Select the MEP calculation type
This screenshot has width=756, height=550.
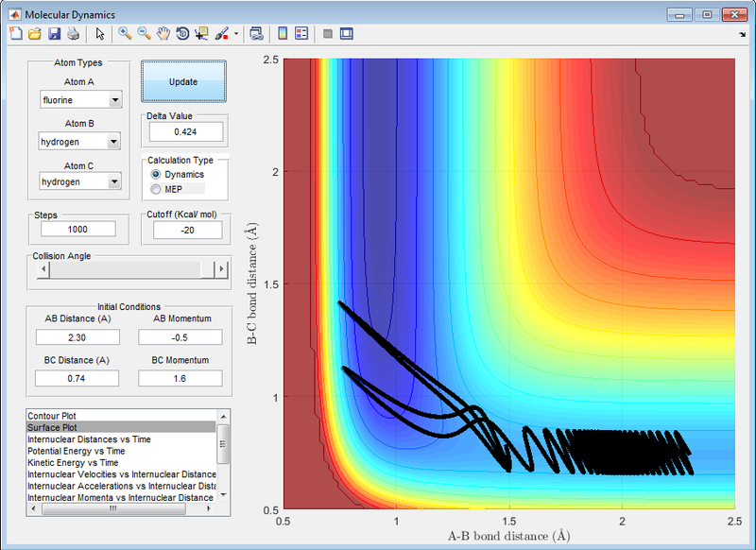156,189
